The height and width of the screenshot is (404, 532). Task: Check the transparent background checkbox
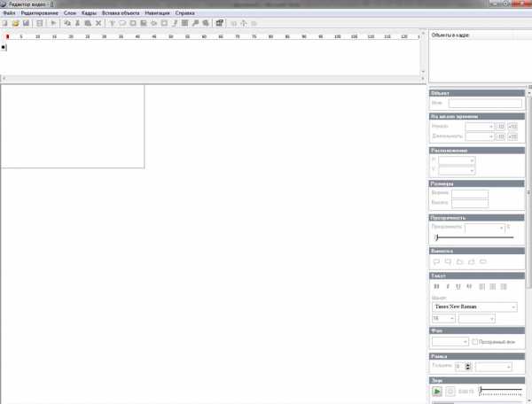click(475, 342)
